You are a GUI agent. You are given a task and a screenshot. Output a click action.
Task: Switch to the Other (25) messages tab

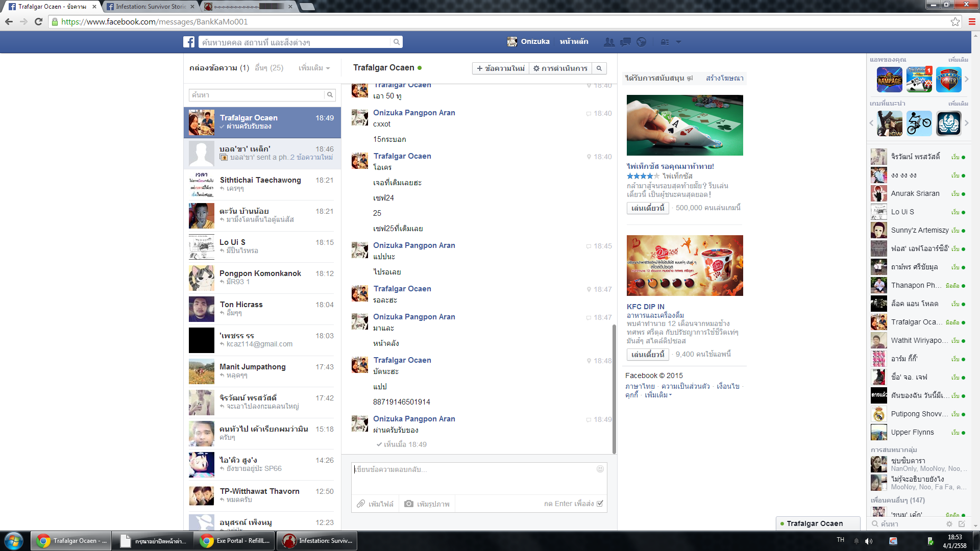pos(269,68)
